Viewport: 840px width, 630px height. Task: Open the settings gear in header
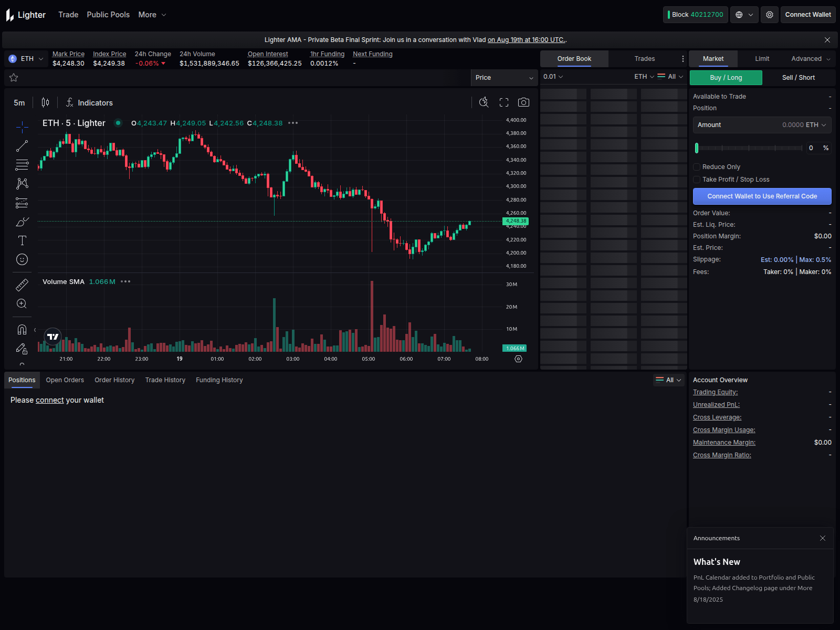click(770, 15)
